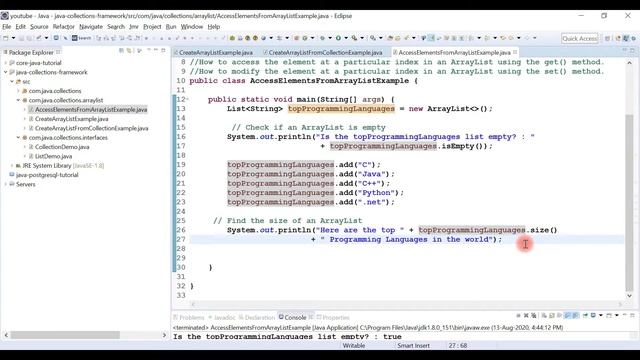
Task: Maximize the editor area
Action: click(x=632, y=50)
